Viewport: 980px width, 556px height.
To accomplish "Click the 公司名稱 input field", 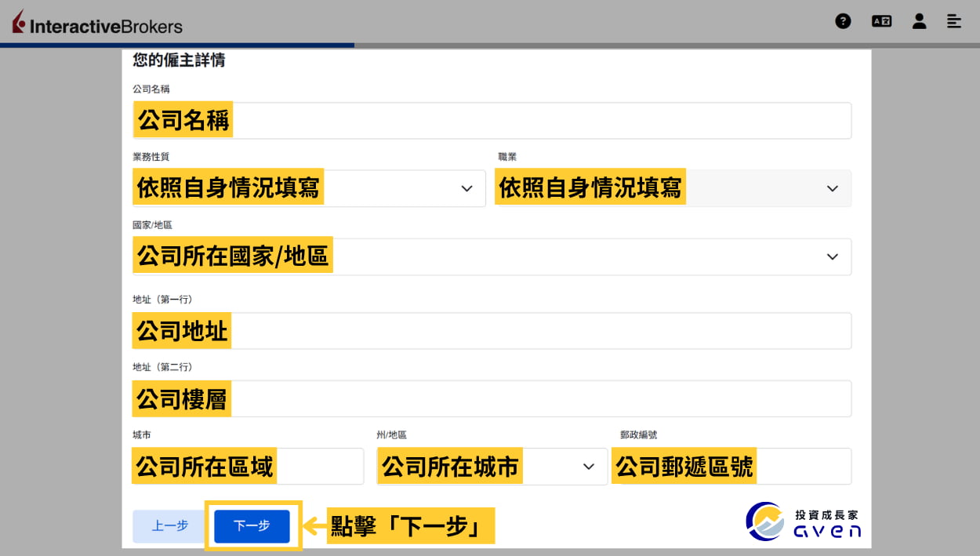I will tap(492, 121).
